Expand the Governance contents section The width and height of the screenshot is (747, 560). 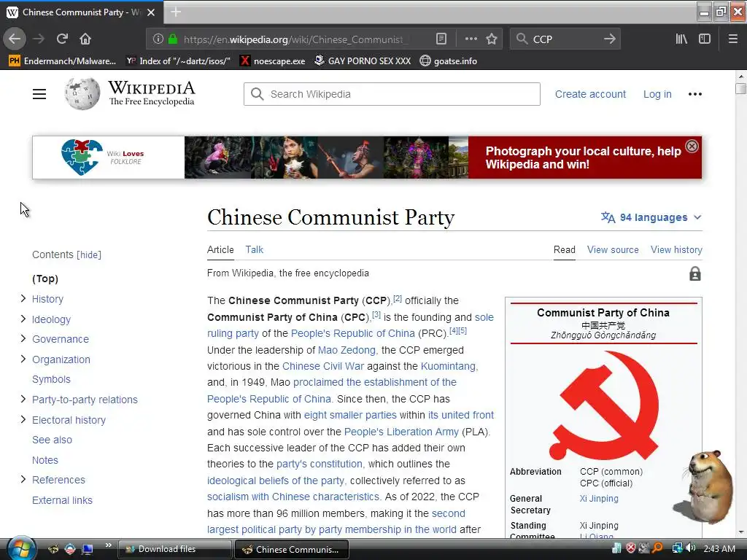pyautogui.click(x=23, y=338)
